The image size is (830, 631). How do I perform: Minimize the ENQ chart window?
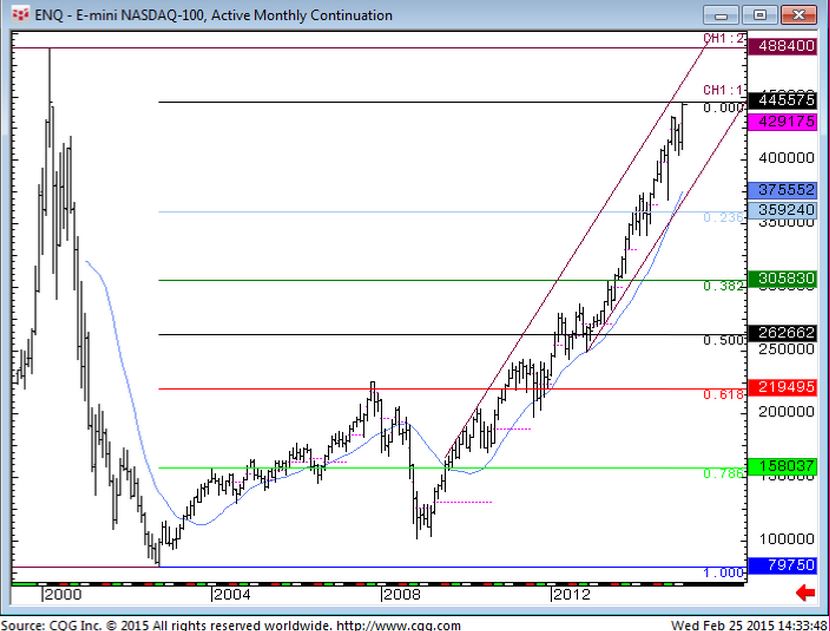[728, 15]
